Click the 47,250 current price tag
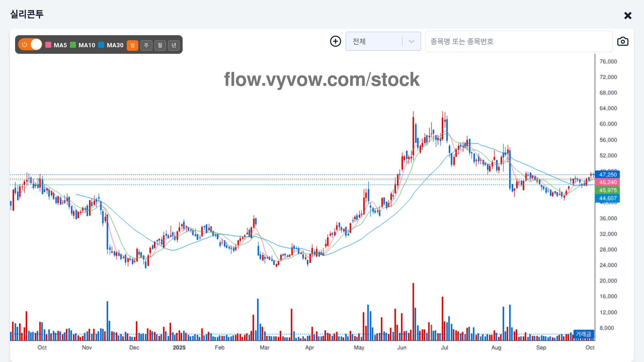Image resolution: width=644 pixels, height=362 pixels. click(608, 174)
